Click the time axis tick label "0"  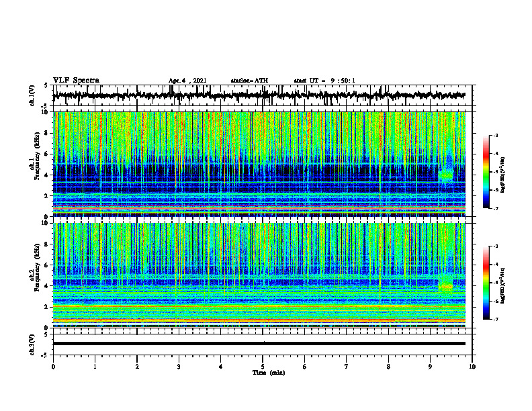tap(53, 367)
